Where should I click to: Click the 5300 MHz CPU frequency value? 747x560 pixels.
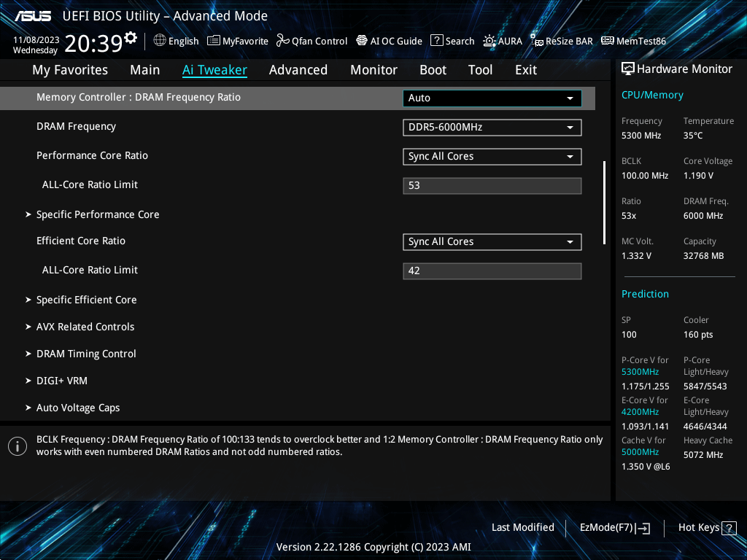641,136
